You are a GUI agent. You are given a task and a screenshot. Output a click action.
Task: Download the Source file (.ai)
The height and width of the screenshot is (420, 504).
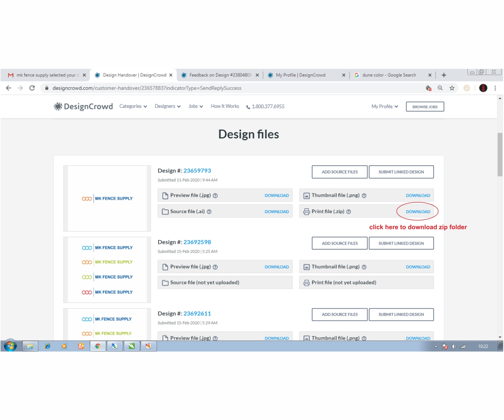[x=277, y=212]
